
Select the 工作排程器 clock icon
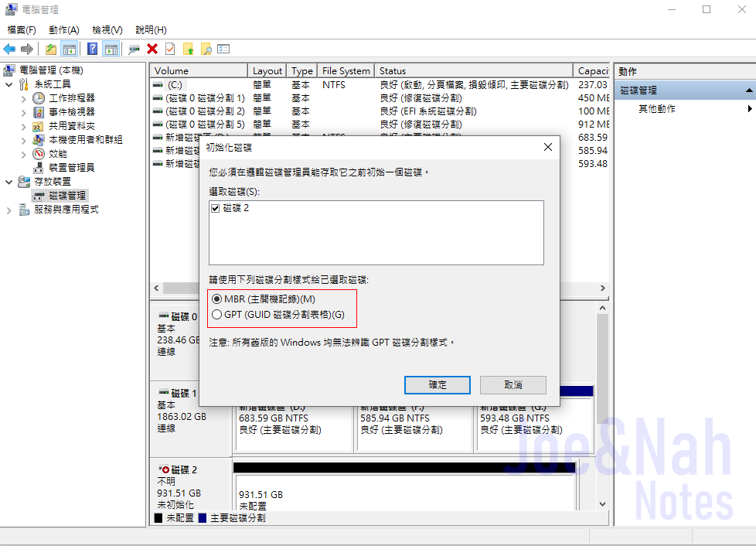coord(38,98)
